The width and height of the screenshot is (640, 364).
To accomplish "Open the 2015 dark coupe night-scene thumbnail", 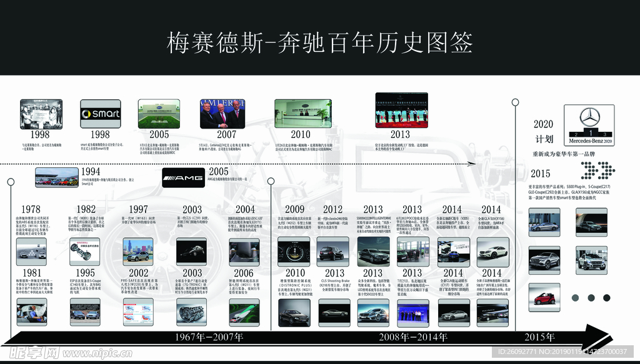I will [x=591, y=222].
